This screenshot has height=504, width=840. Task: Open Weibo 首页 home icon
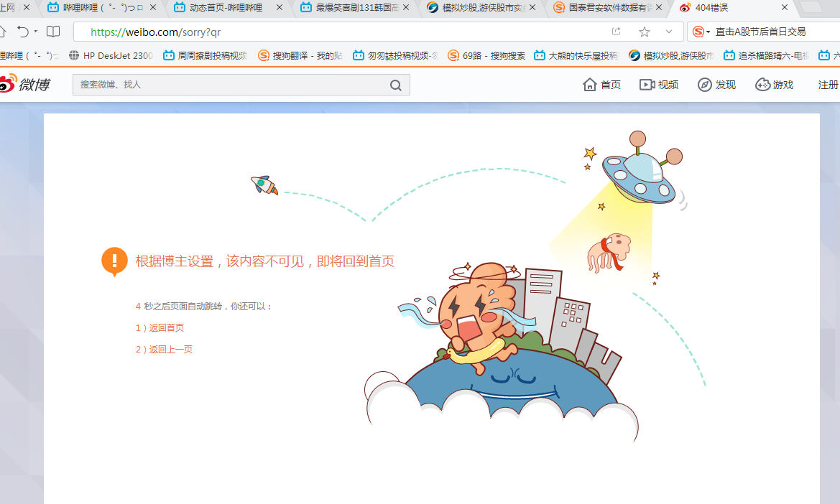(x=601, y=85)
